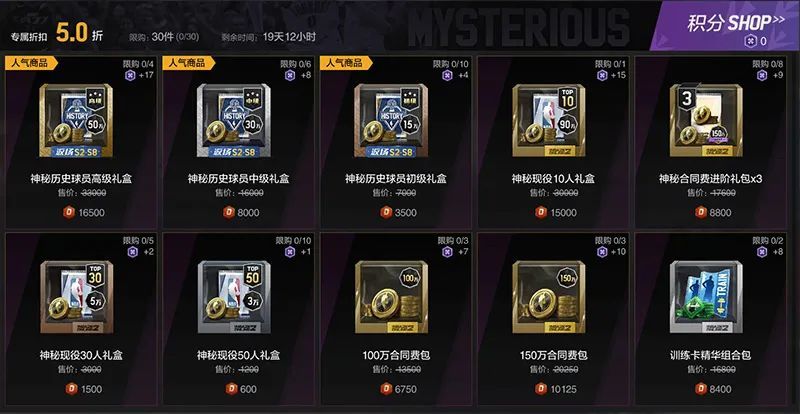The width and height of the screenshot is (800, 414).
Task: Choose the 神秘历史球员初级礼盒 bronze box icon
Action: tap(391, 120)
